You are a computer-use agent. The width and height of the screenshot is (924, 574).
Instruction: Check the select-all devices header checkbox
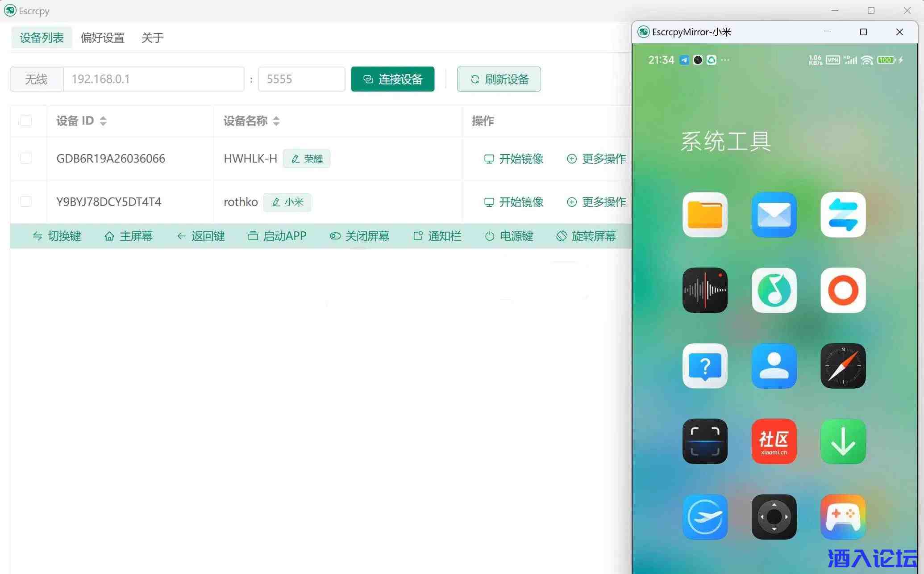tap(26, 121)
